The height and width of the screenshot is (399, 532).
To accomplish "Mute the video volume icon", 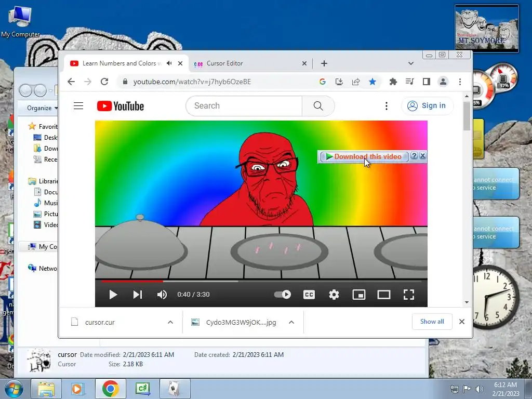I will coord(162,295).
